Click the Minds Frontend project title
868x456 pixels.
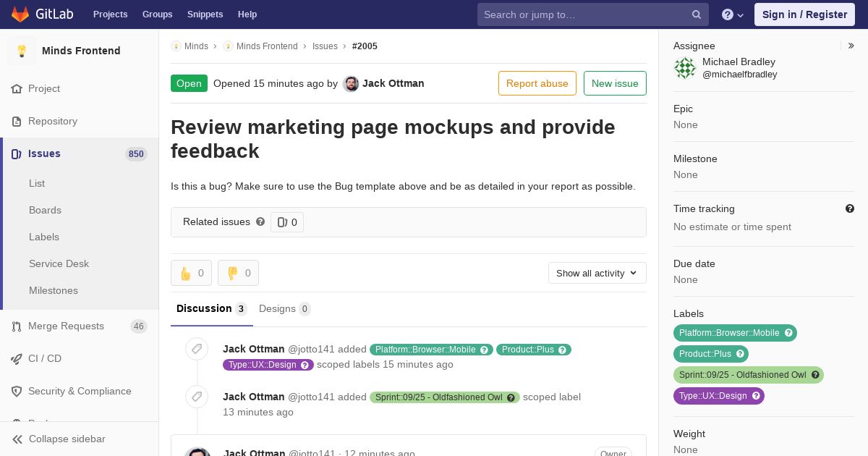81,51
